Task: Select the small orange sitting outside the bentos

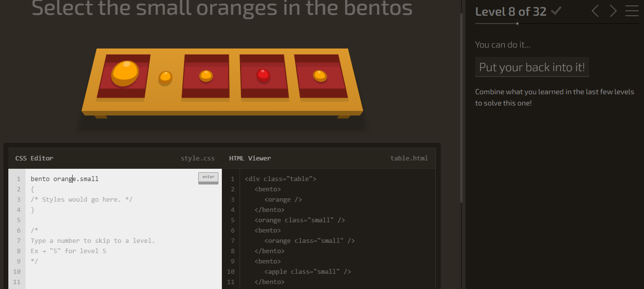Action: [165, 77]
